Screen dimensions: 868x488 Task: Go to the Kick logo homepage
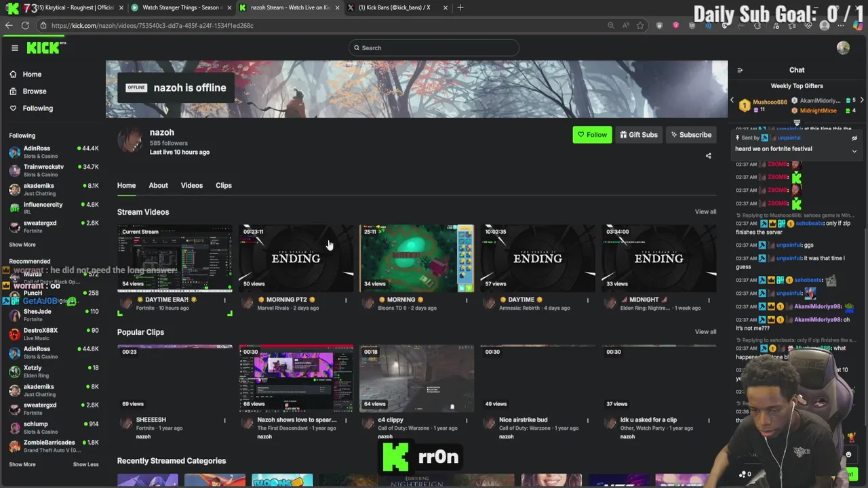coord(46,47)
